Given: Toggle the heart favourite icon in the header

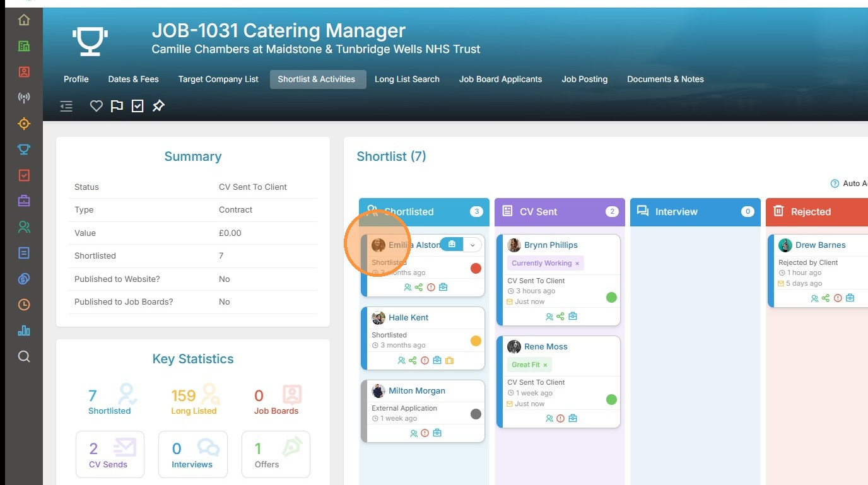Looking at the screenshot, I should pyautogui.click(x=96, y=106).
